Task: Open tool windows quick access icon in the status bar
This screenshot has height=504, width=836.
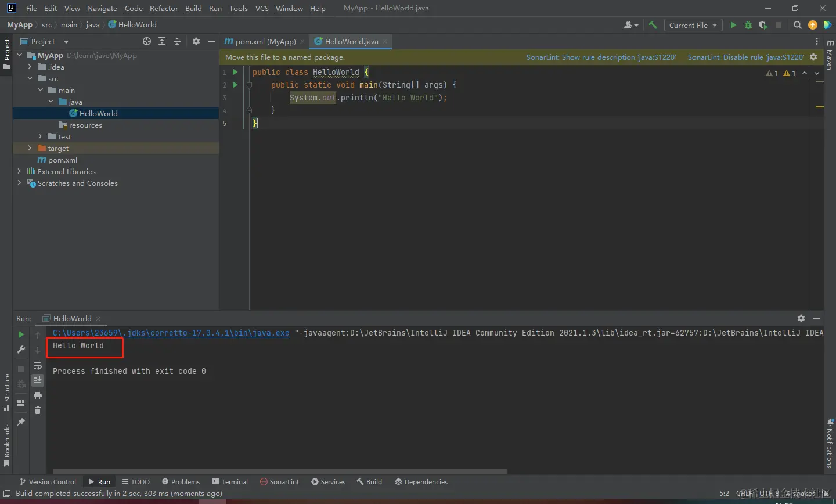Action: point(7,494)
